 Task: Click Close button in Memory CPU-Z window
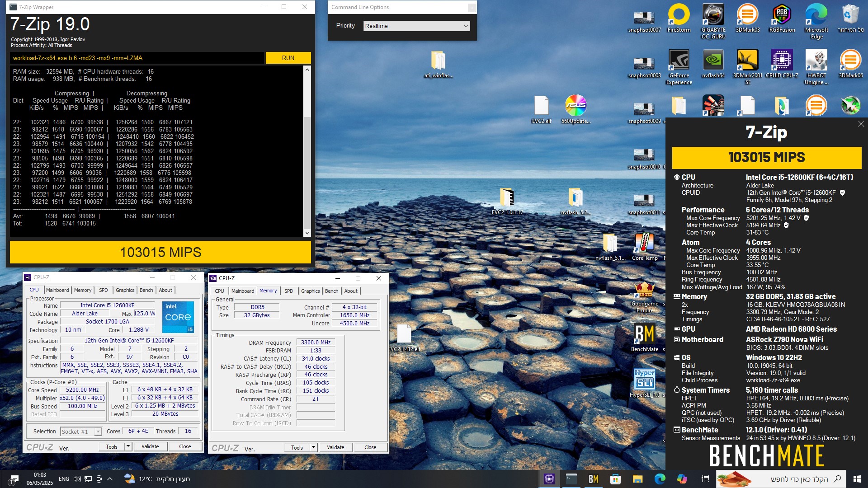[370, 447]
